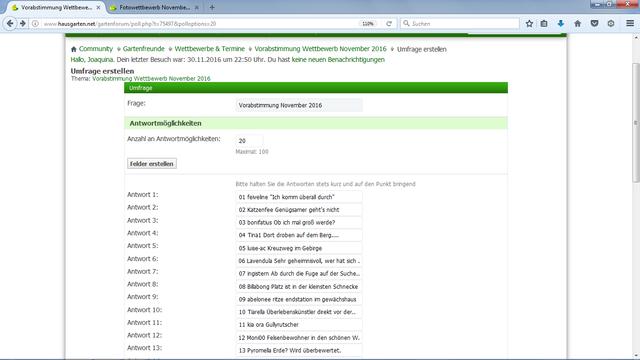Click the Frage: label
The image size is (640, 360).
136,103
